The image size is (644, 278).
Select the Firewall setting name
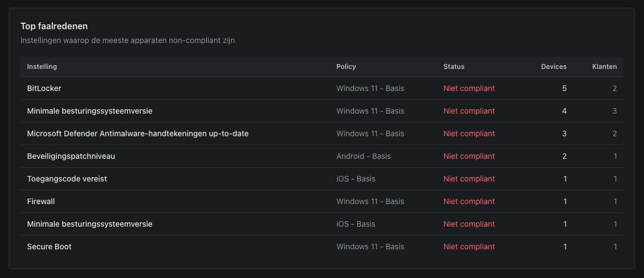tap(41, 201)
